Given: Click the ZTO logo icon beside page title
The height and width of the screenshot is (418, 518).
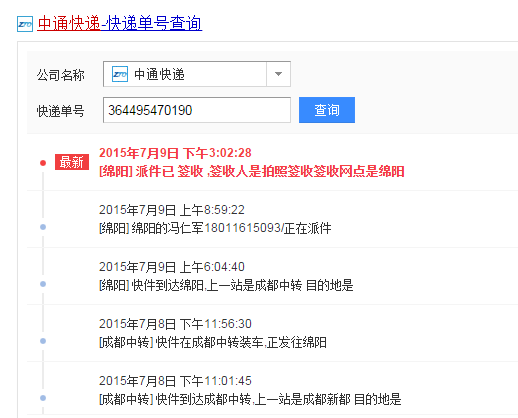Looking at the screenshot, I should pyautogui.click(x=25, y=24).
